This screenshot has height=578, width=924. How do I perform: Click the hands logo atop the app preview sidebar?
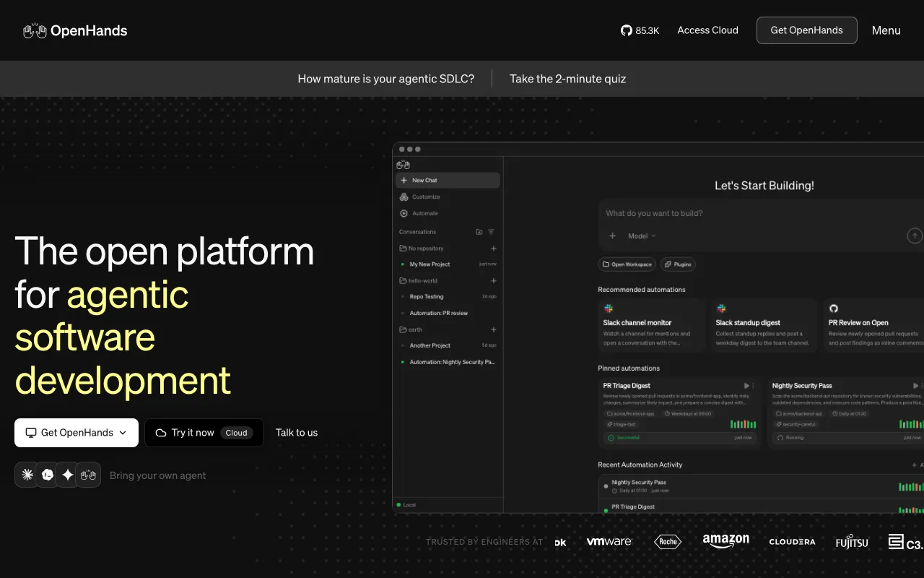(403, 165)
